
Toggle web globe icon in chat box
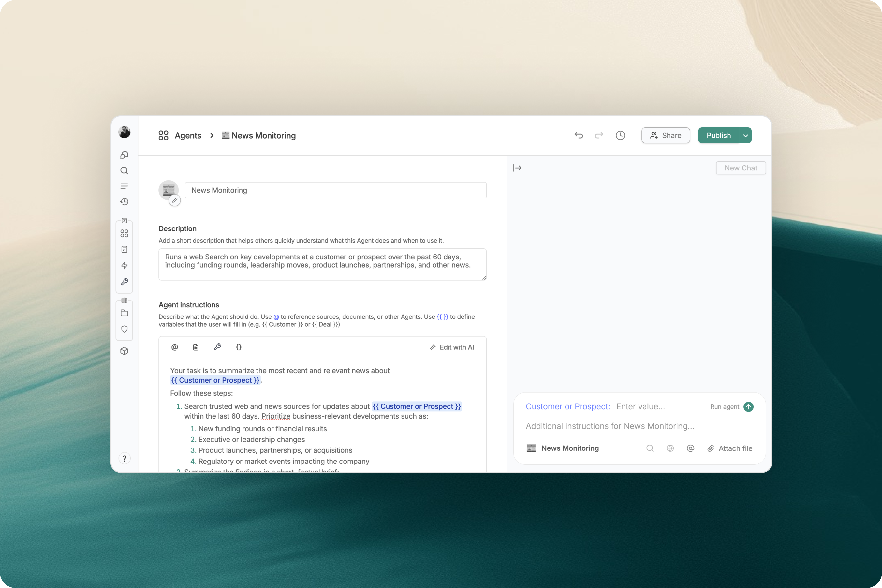coord(670,448)
